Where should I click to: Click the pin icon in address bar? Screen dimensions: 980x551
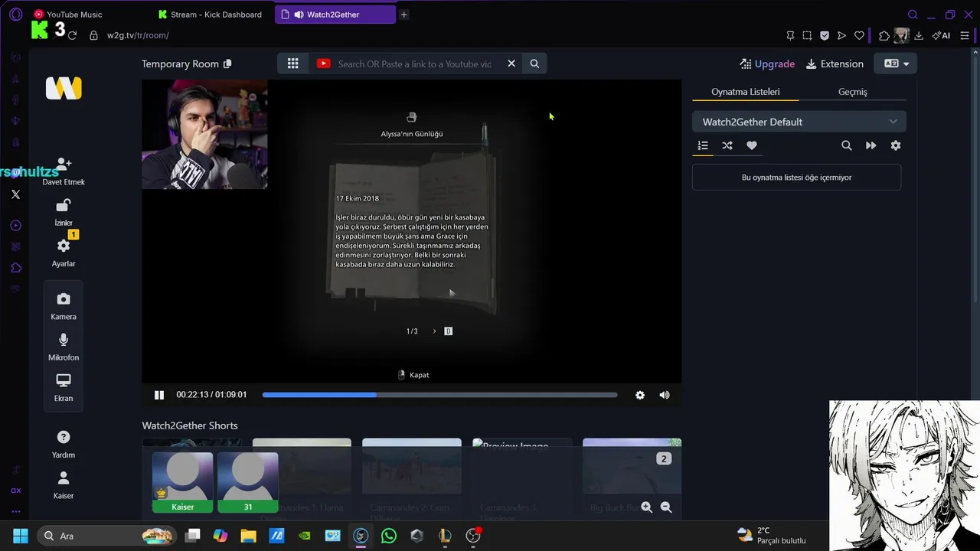[790, 35]
